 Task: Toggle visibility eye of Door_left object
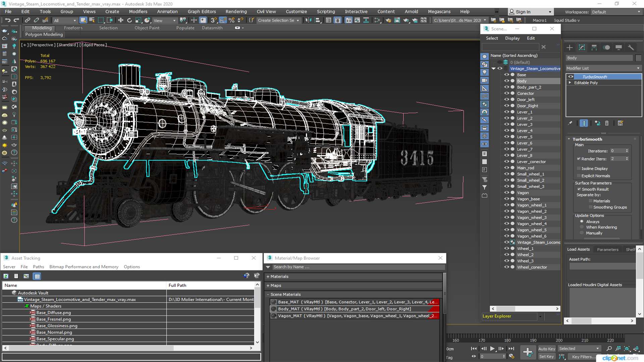(x=506, y=100)
